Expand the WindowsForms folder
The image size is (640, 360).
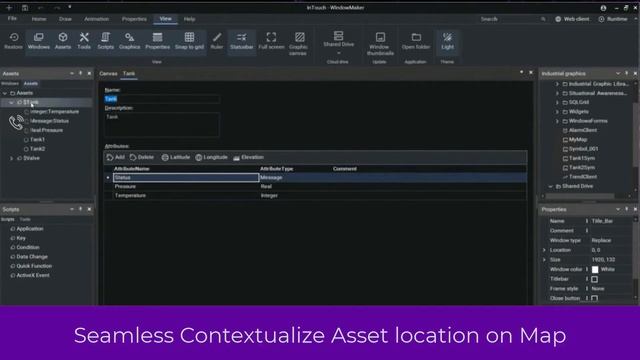point(557,121)
